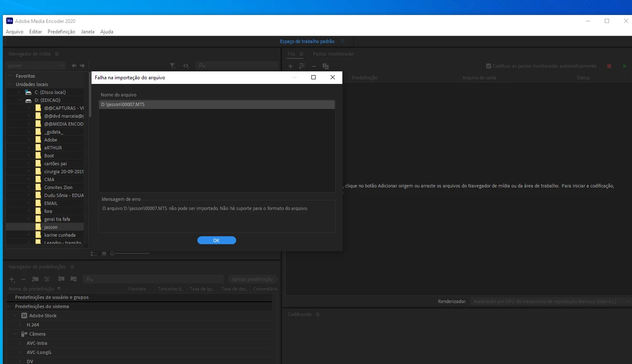This screenshot has width=632, height=364.
Task: Select the Predefinições de usuário e grupos row
Action: 139,297
